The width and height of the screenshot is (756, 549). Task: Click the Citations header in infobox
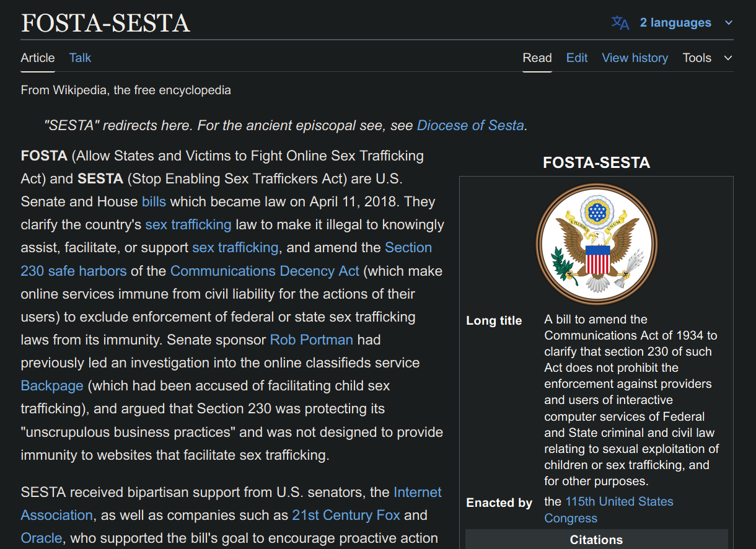(596, 540)
